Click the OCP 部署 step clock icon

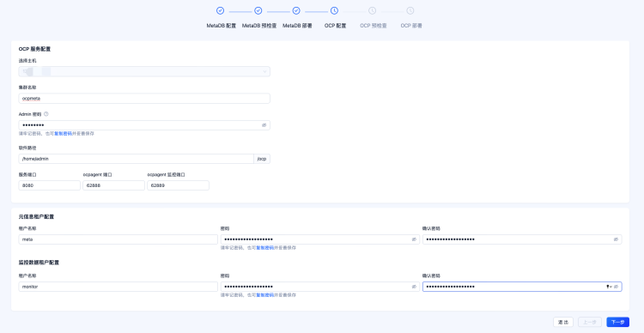coord(410,10)
